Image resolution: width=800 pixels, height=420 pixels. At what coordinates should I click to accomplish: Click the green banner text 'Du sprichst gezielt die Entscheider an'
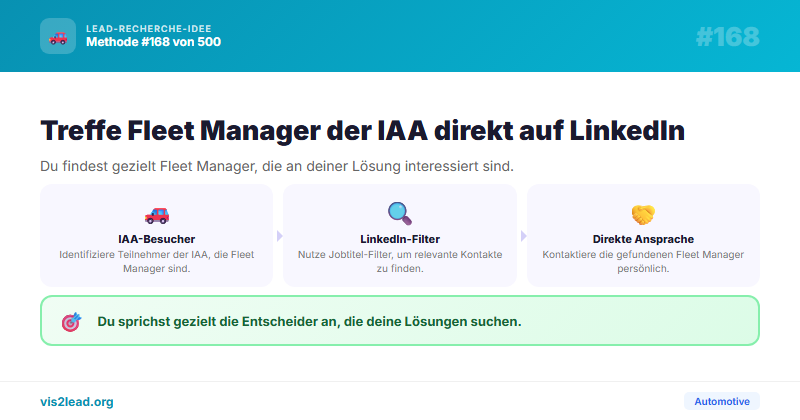coord(218,322)
